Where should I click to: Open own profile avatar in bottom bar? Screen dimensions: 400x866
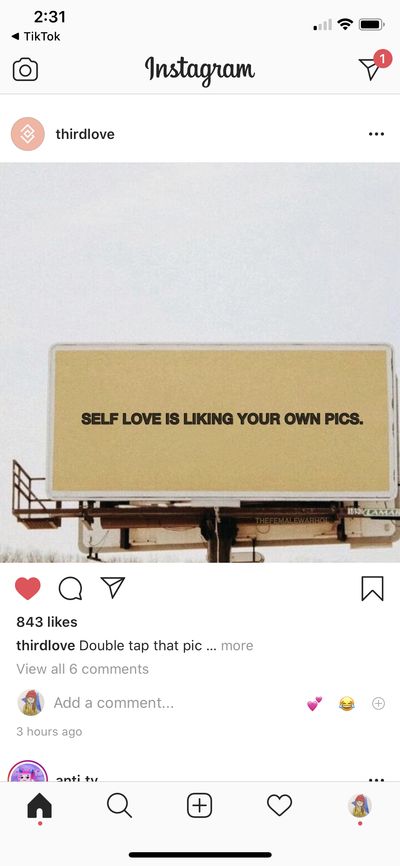(x=360, y=806)
